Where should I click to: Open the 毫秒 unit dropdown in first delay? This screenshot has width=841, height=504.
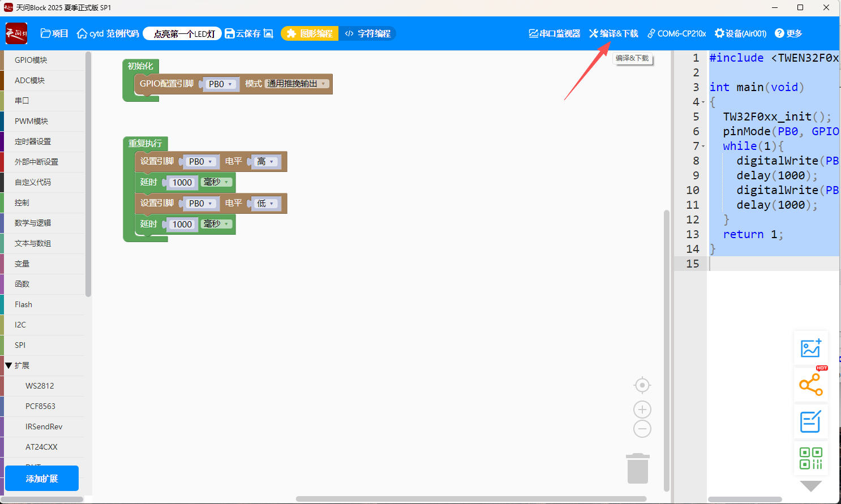[217, 182]
